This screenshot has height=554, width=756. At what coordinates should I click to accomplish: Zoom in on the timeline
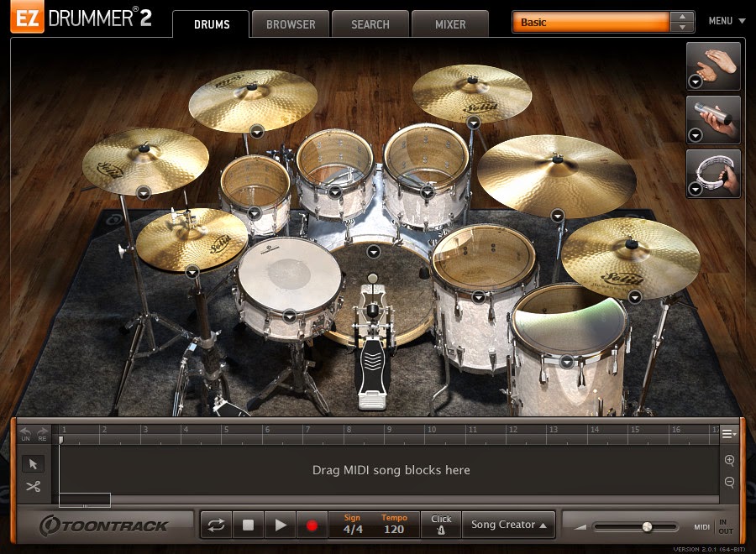[729, 460]
